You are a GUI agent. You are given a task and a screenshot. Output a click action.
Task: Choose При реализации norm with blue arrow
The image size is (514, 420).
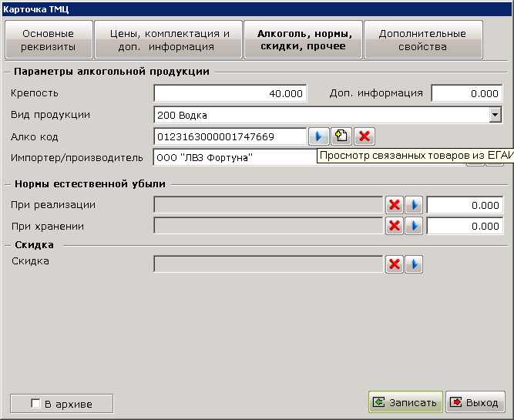(x=414, y=205)
